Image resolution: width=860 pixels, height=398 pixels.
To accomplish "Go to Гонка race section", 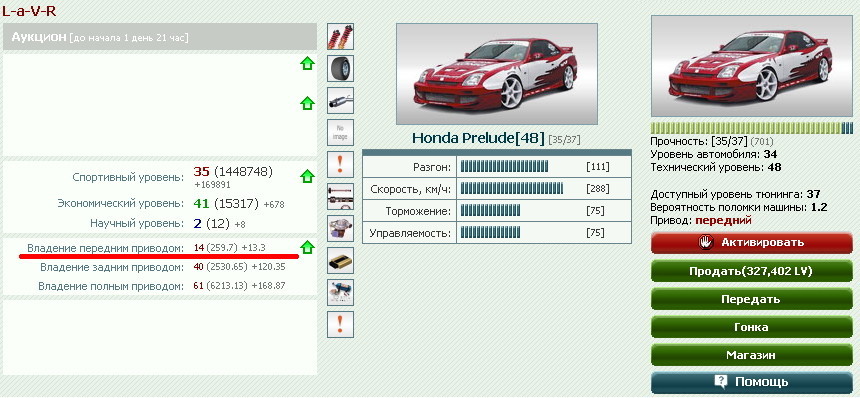I will click(x=752, y=327).
